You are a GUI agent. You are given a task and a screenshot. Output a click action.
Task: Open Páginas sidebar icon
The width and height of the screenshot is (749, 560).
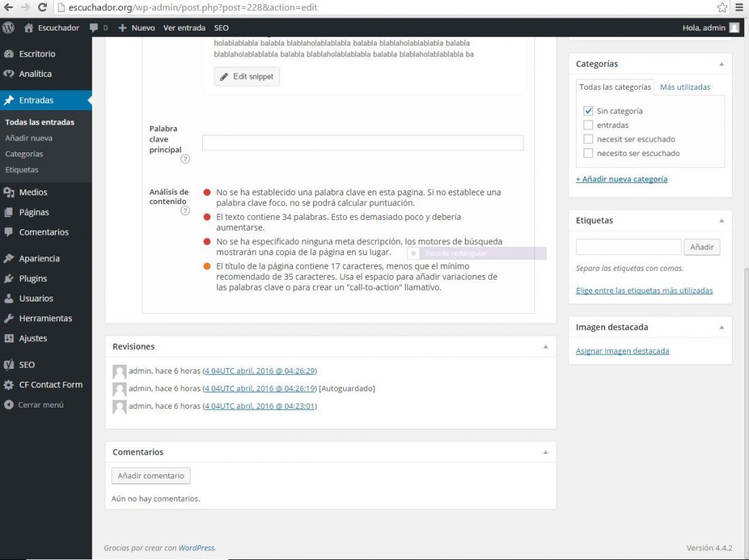pyautogui.click(x=9, y=212)
